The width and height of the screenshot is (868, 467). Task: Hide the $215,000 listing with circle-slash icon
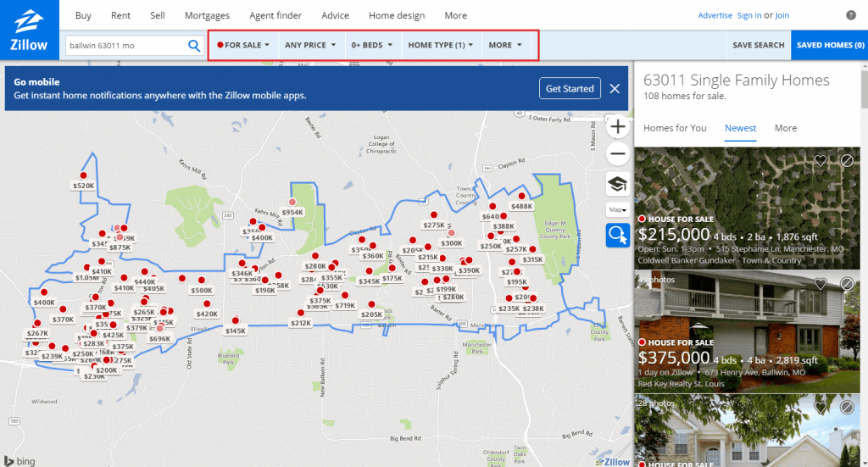[846, 161]
